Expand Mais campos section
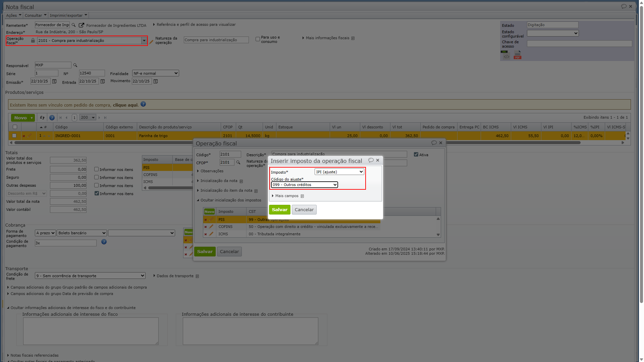644x362 pixels. click(x=287, y=196)
